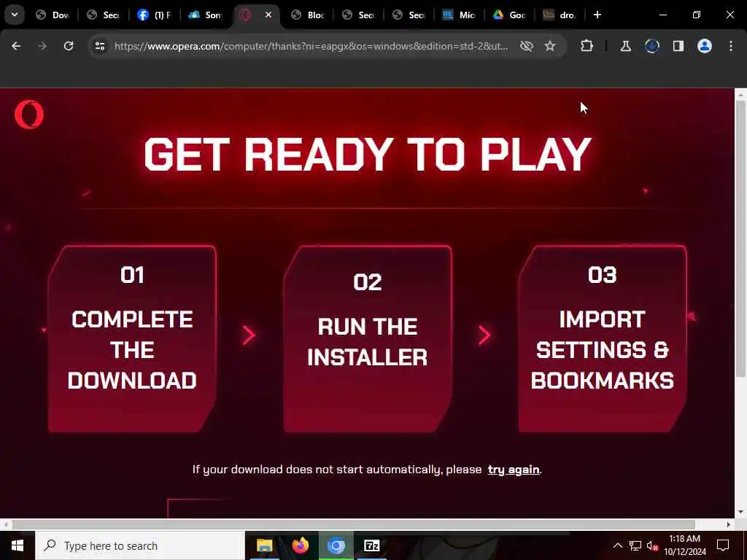
Task: Open the notification center icon
Action: 723,545
